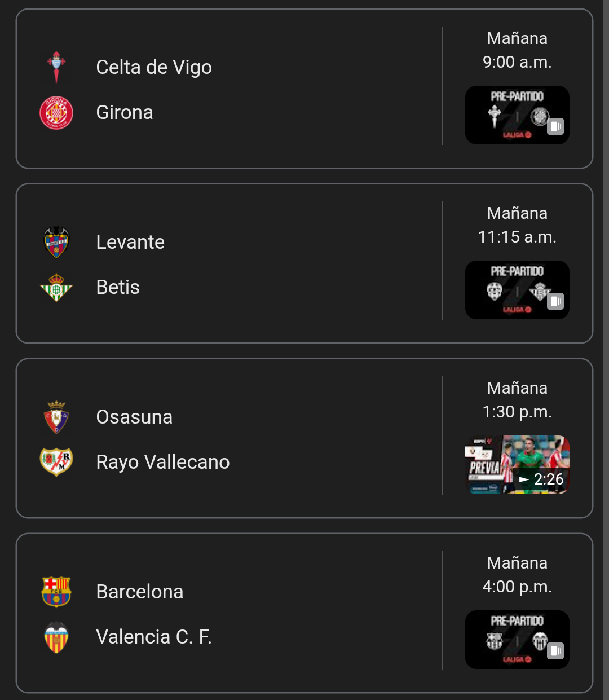Select the Valencia C. F. team name
The image size is (609, 700).
(154, 637)
